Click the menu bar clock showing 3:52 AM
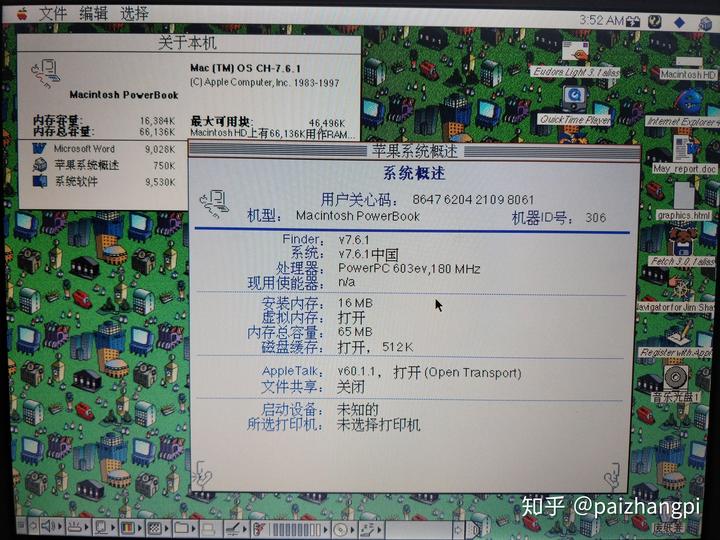The height and width of the screenshot is (540, 720). tap(600, 20)
